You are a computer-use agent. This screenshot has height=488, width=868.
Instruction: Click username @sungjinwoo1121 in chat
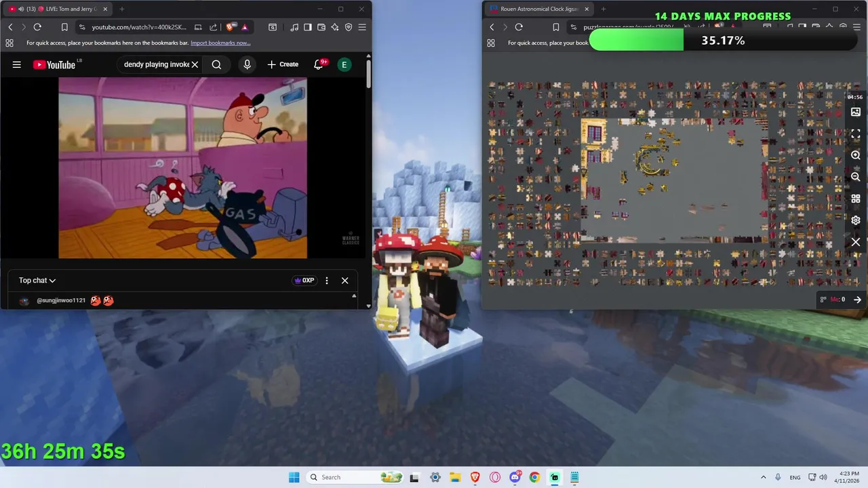pos(61,300)
